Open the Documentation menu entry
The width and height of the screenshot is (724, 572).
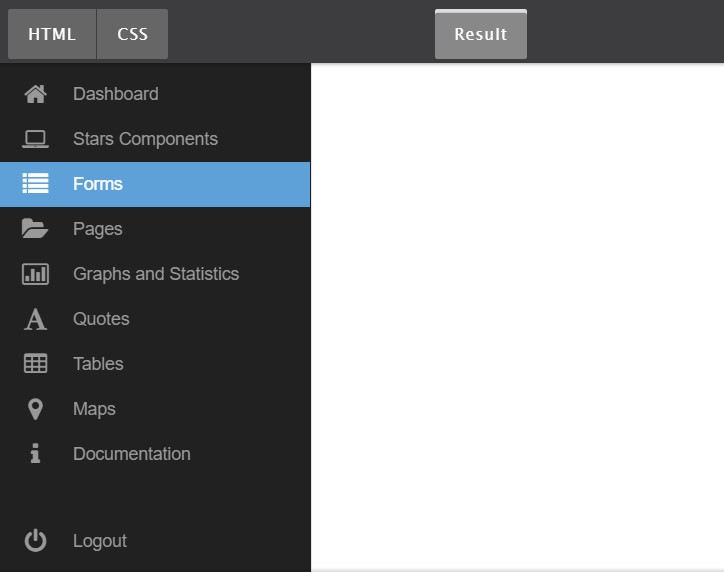coord(132,454)
